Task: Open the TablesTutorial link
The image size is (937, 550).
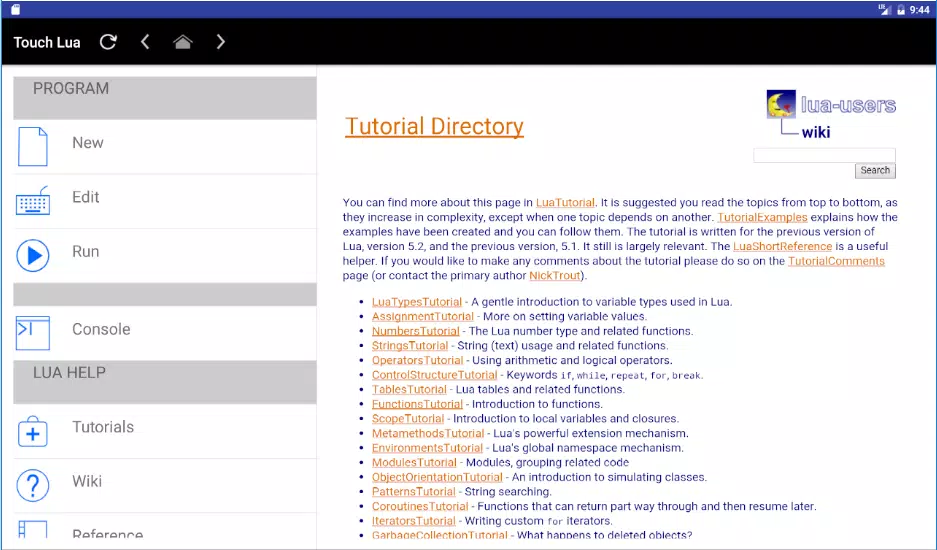Action: pyautogui.click(x=409, y=389)
